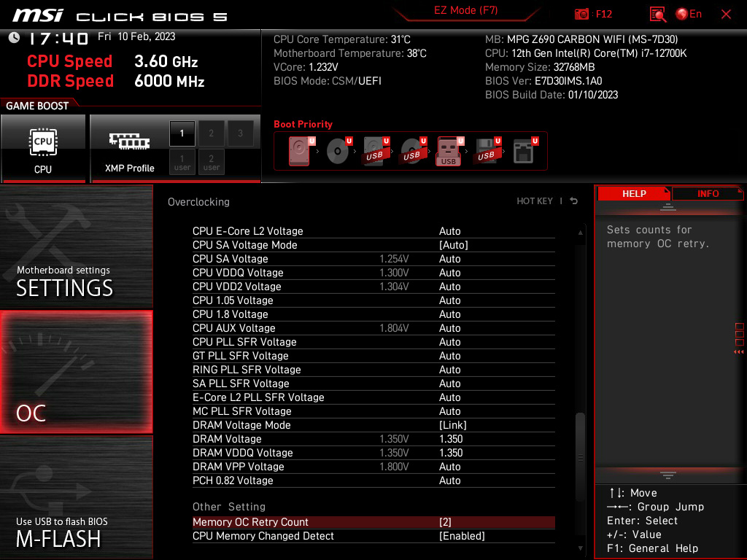Select XMP user profile 1
The image size is (747, 560).
[182, 162]
